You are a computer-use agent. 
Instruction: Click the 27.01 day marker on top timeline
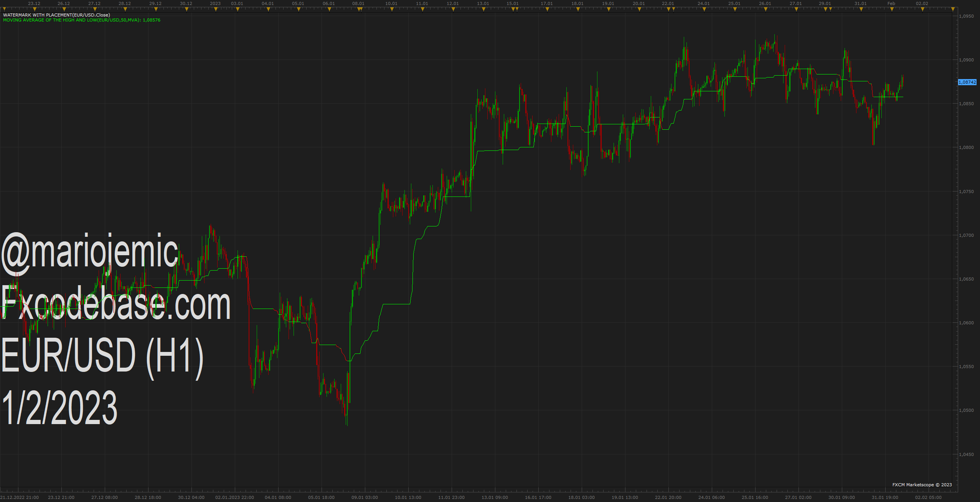coord(796,3)
